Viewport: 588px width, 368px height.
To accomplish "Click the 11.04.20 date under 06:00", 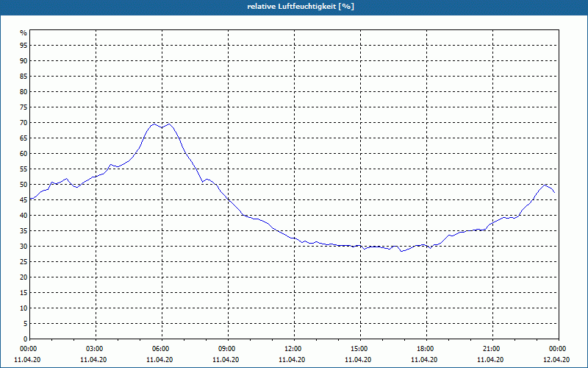I will (x=159, y=360).
